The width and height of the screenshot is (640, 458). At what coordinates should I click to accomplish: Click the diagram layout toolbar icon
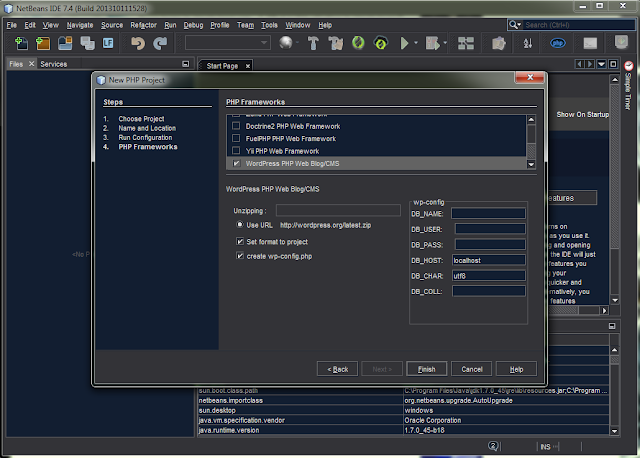[466, 43]
